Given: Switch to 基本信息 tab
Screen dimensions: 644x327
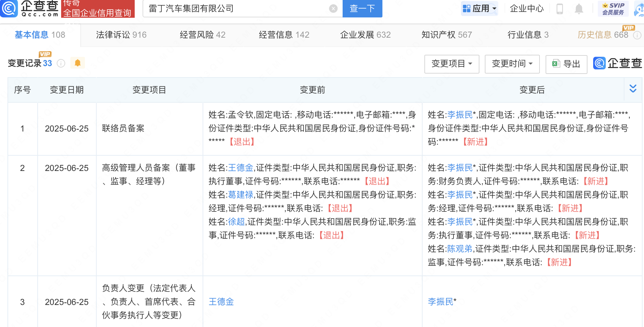Looking at the screenshot, I should [40, 35].
